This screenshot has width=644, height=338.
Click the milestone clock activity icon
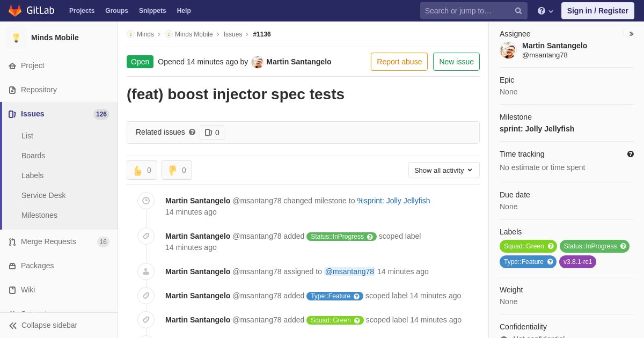click(146, 201)
